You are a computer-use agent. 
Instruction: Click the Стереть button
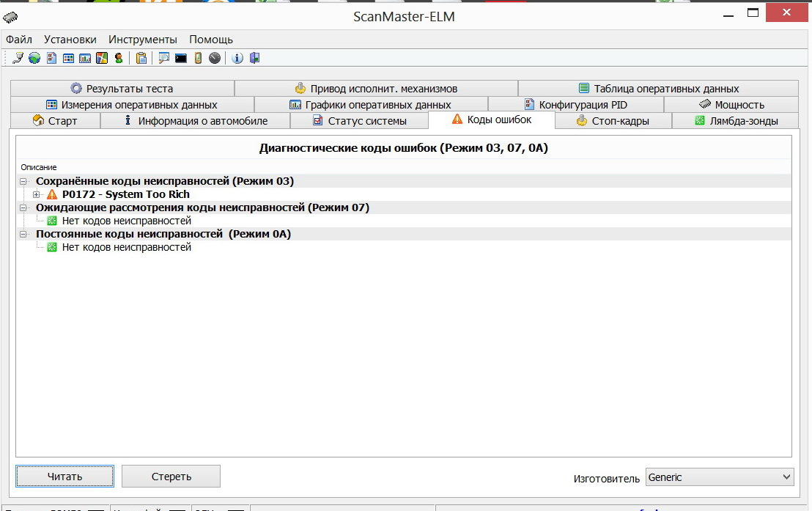(x=171, y=477)
